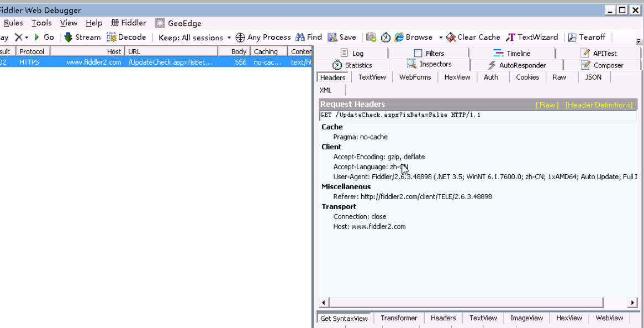
Task: Select the XML inspector tab
Action: [326, 90]
